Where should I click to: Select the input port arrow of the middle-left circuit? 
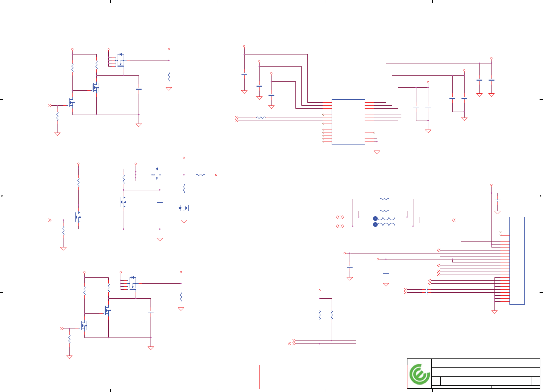pos(50,220)
